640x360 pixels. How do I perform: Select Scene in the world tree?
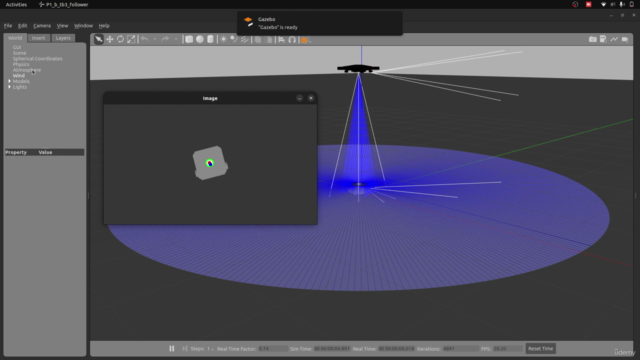click(19, 53)
